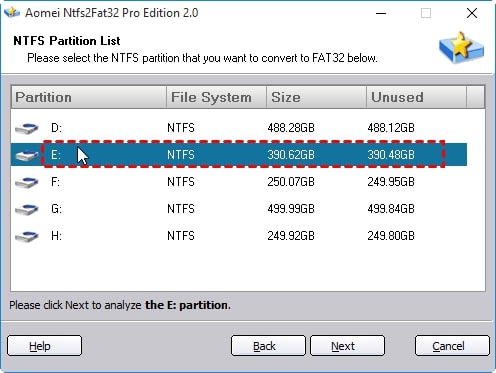The image size is (496, 373).
Task: Select the 499.84GB unused row
Action: pos(391,209)
